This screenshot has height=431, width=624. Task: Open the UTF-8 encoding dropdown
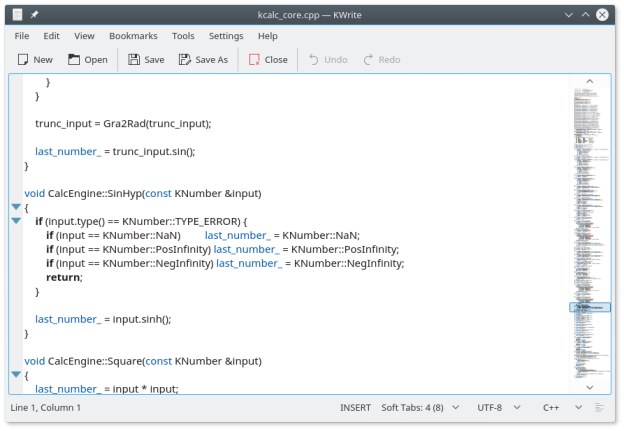pyautogui.click(x=496, y=408)
